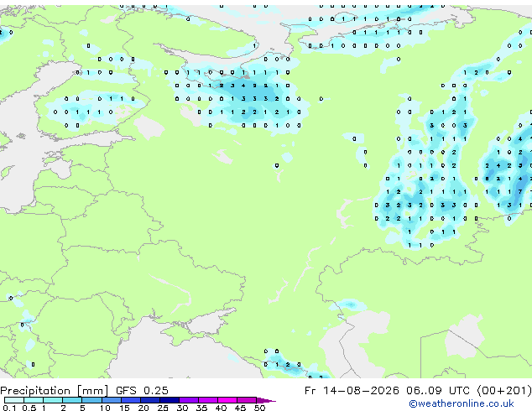Viewport: 532px width, 411px height.
Task: Click the legend label '45'
Action: (240, 408)
